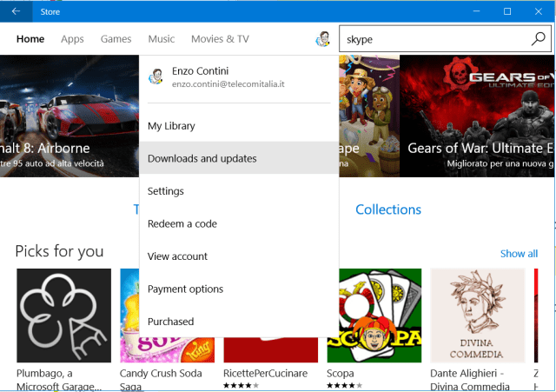
Task: Maximize the Store window
Action: click(507, 11)
